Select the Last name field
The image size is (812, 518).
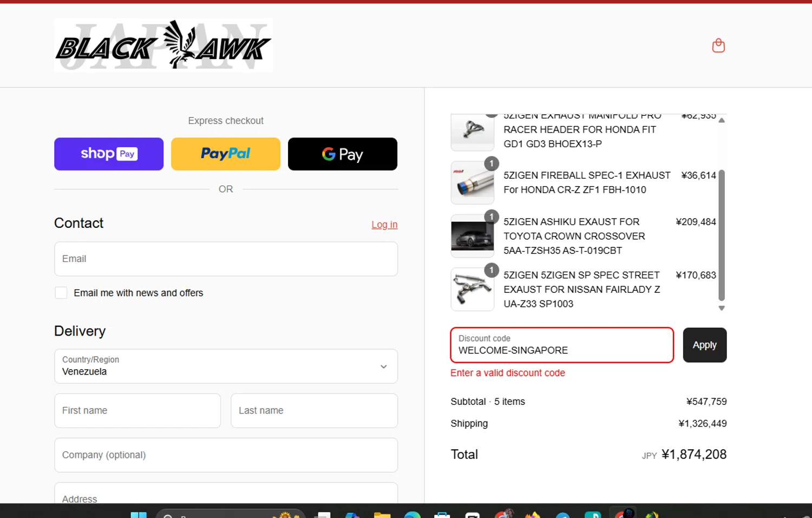click(314, 411)
